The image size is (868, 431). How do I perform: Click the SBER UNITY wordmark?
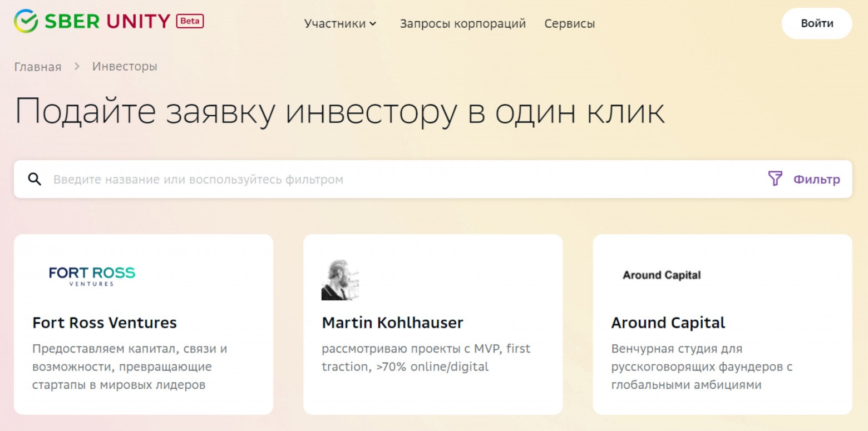(x=107, y=22)
